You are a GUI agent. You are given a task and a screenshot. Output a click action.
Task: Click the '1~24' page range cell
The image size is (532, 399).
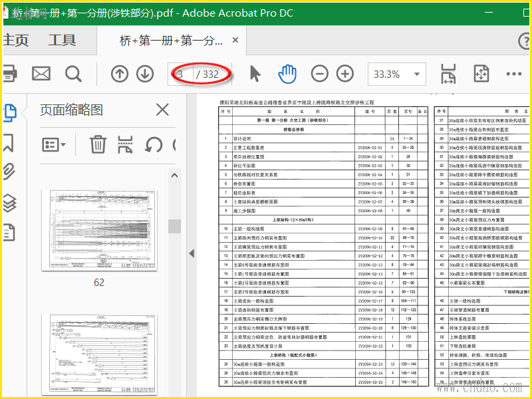tap(408, 138)
